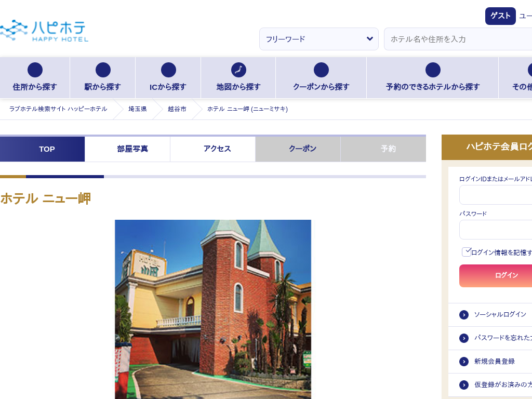Screen dimensions: 532x399
Task: Open the フリーワード search type dropdown
Action: [319, 39]
